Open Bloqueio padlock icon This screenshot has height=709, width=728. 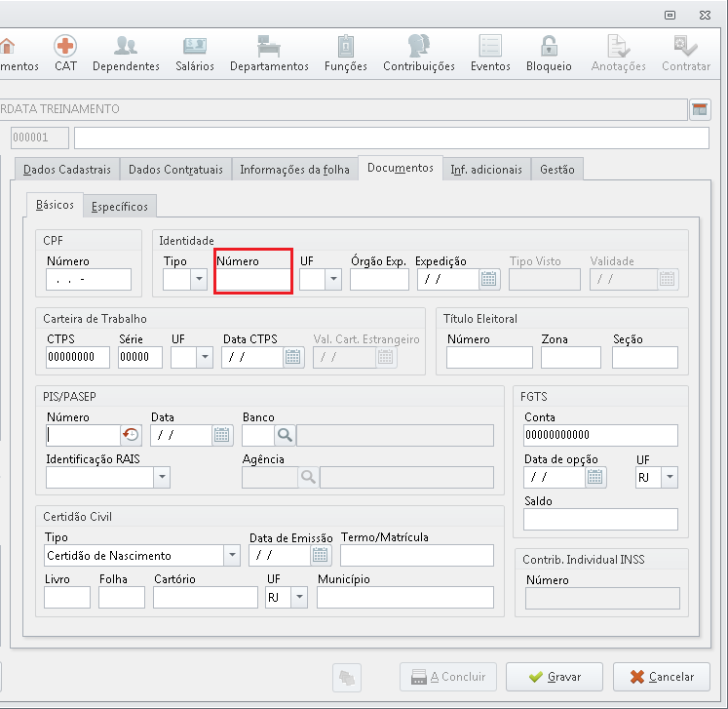click(549, 53)
